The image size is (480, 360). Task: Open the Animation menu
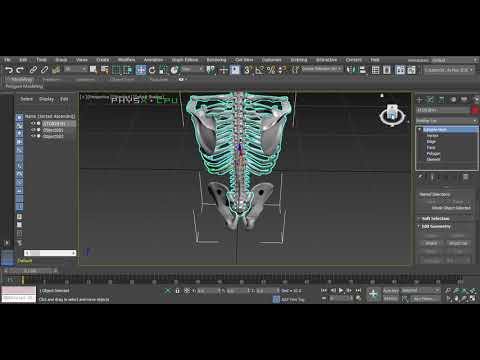pyautogui.click(x=153, y=60)
